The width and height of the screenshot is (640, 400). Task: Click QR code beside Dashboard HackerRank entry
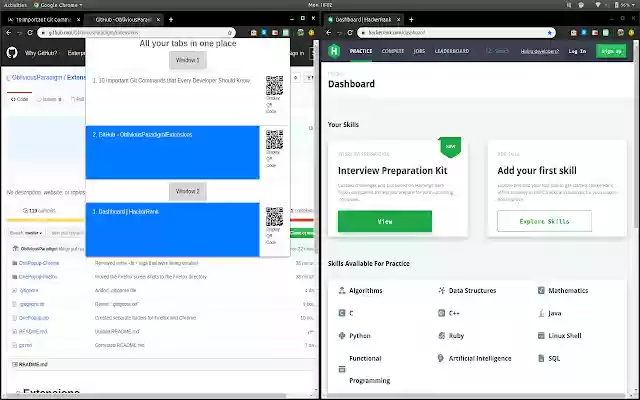pyautogui.click(x=274, y=216)
